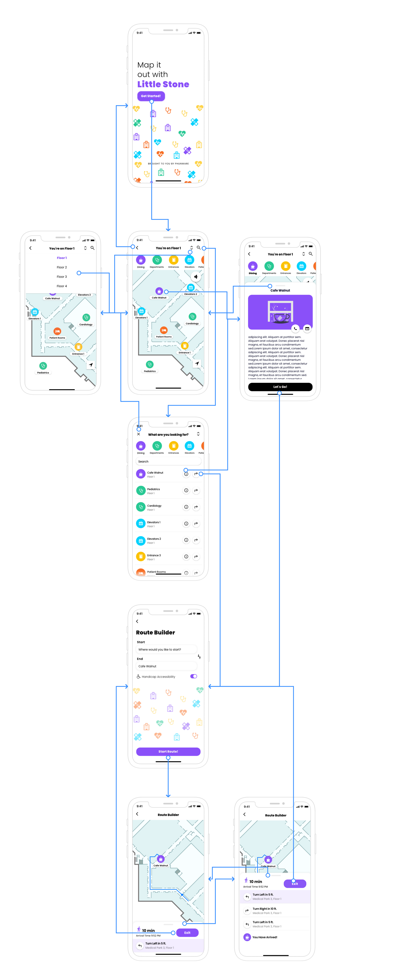Tap the Let's Go! button
The width and height of the screenshot is (418, 980).
point(280,387)
